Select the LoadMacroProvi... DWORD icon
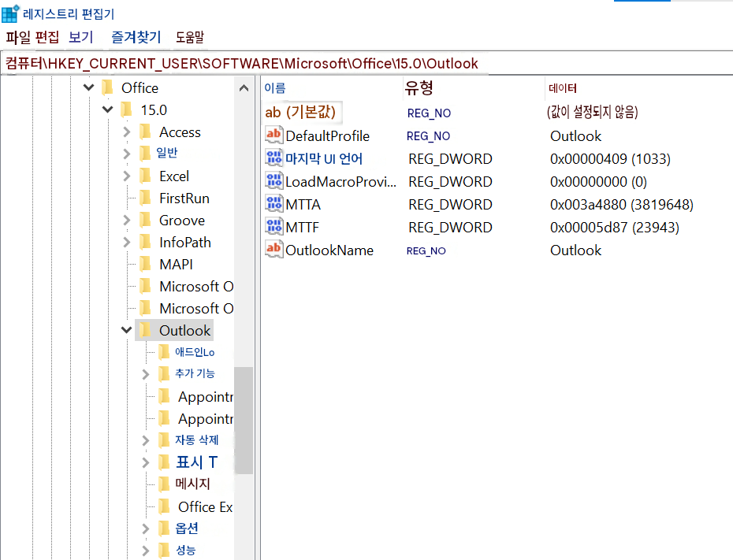Viewport: 733px width, 560px height. (x=274, y=181)
